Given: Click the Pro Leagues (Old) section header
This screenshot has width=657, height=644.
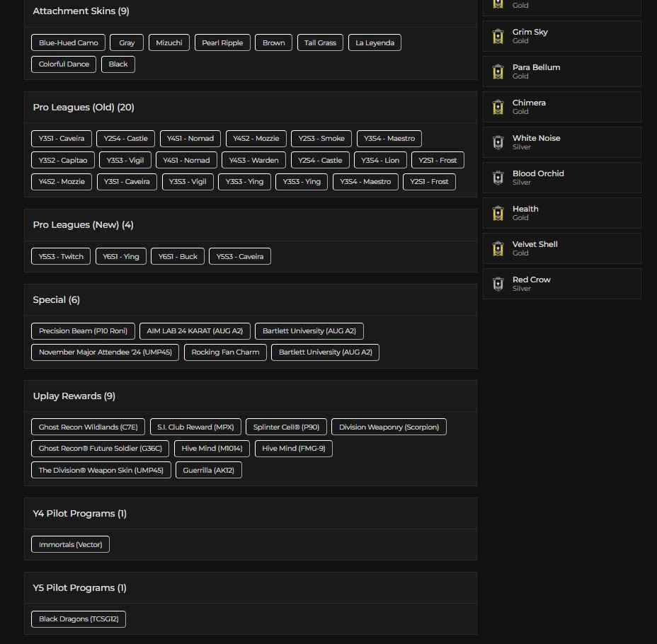Looking at the screenshot, I should (84, 108).
